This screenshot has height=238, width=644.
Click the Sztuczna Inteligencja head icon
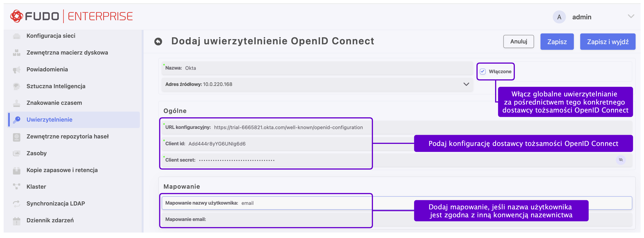click(x=17, y=86)
